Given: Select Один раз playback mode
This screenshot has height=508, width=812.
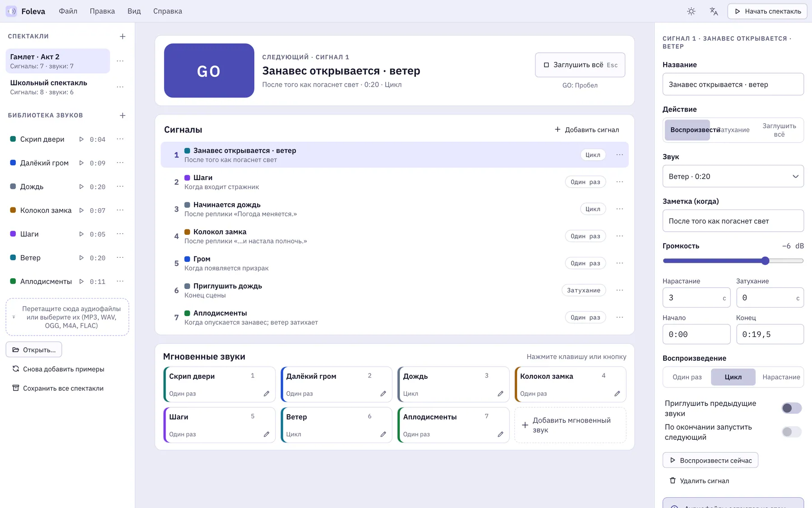Looking at the screenshot, I should click(687, 377).
